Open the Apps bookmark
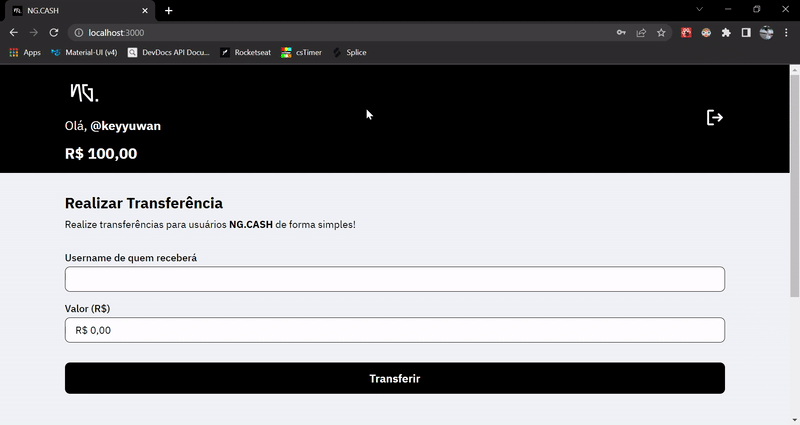The width and height of the screenshot is (800, 425). (25, 53)
